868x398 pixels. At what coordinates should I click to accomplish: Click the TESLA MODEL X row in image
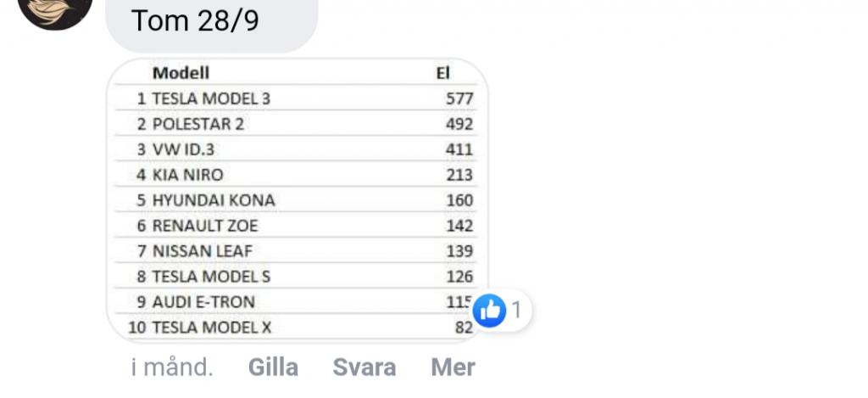click(296, 327)
